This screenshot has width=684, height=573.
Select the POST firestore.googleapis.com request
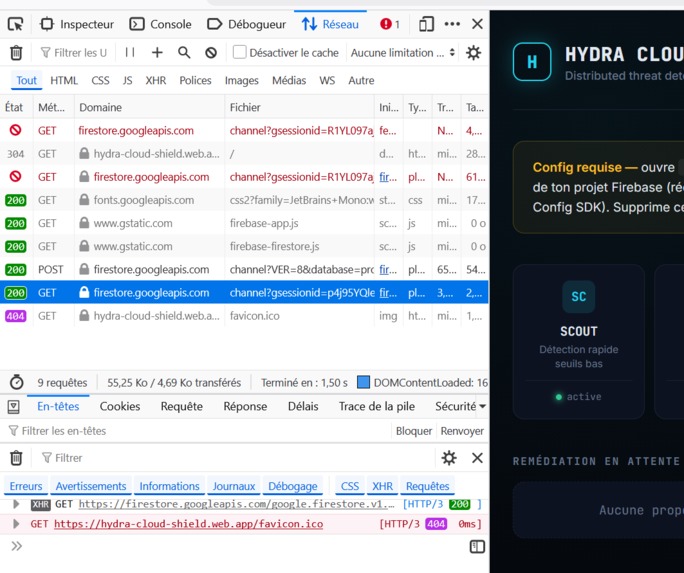click(x=244, y=269)
